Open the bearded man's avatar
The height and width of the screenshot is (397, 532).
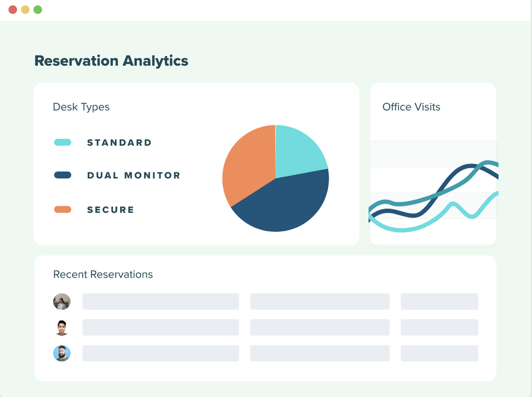[62, 353]
